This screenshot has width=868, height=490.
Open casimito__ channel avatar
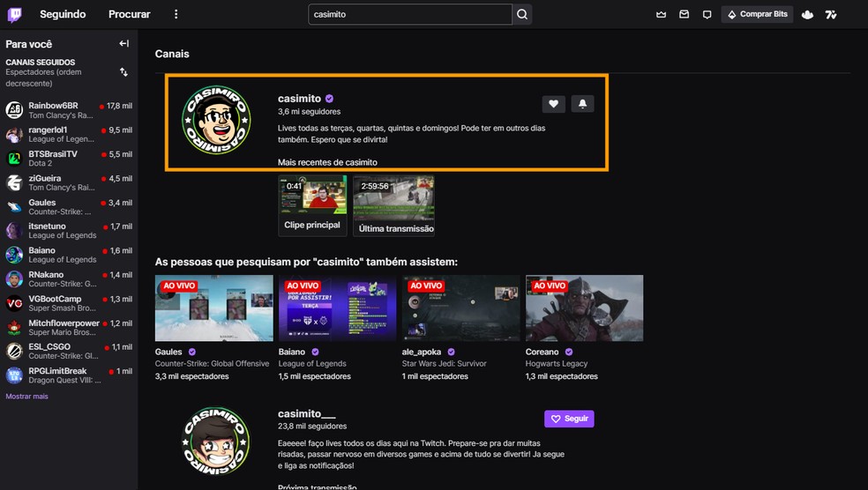216,442
